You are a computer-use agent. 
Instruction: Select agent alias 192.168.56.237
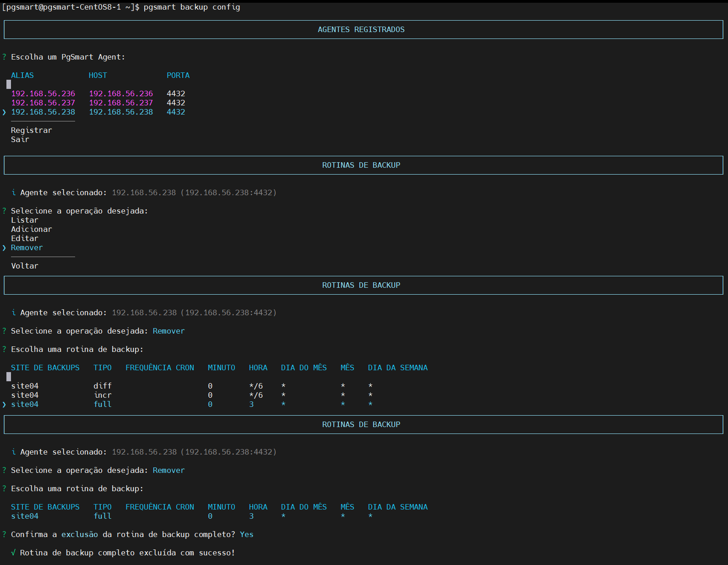tap(43, 103)
